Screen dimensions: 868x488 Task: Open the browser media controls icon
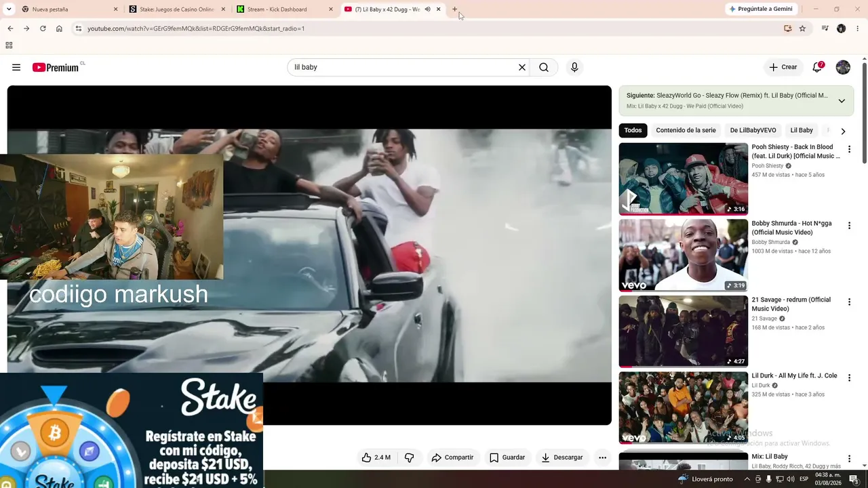tap(825, 28)
